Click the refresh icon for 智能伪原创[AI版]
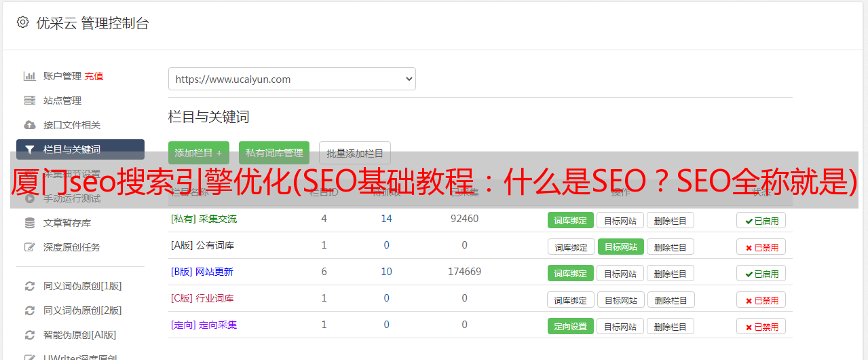This screenshot has height=360, width=868. coord(30,335)
